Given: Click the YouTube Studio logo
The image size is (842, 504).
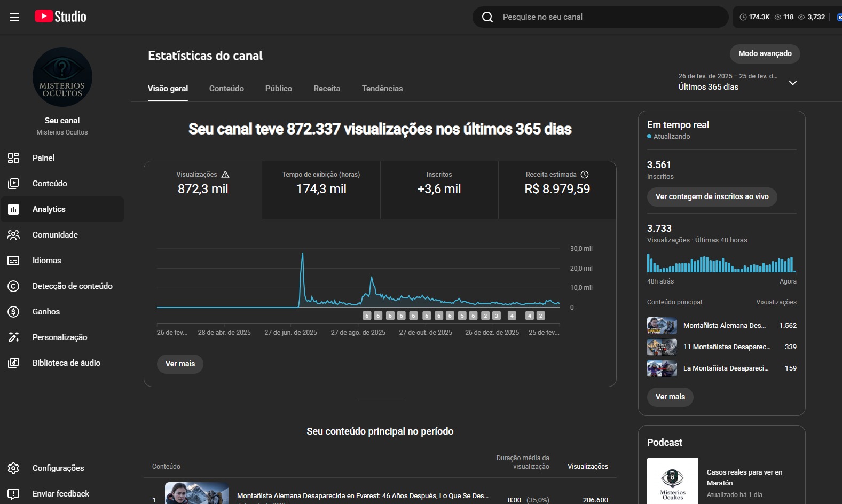Looking at the screenshot, I should [60, 17].
